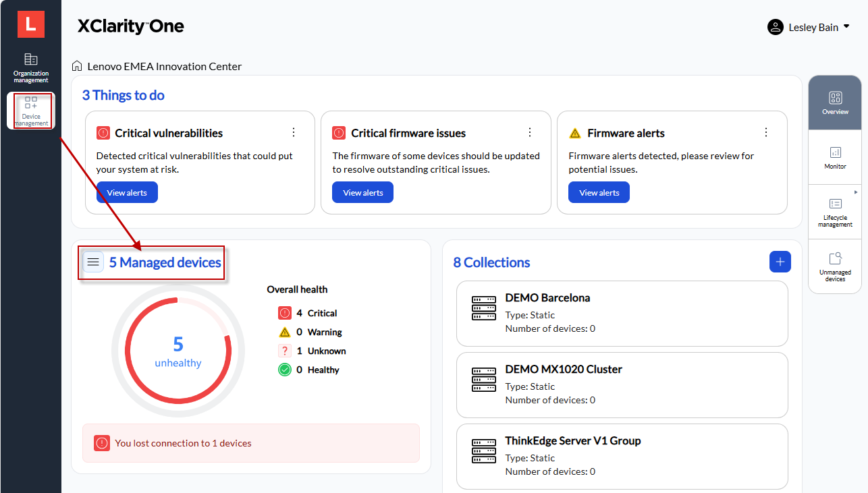Click the red Lenovo L logo
Screen dimensions: 868x493
30,24
